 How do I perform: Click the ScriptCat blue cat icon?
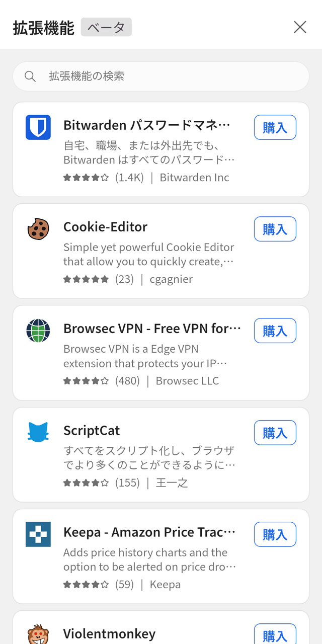click(38, 432)
